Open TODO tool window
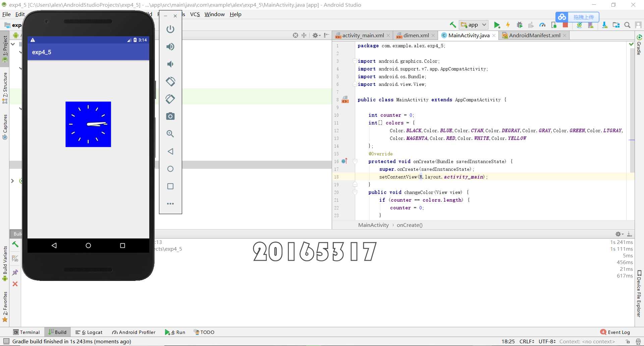This screenshot has height=346, width=644. click(x=204, y=332)
